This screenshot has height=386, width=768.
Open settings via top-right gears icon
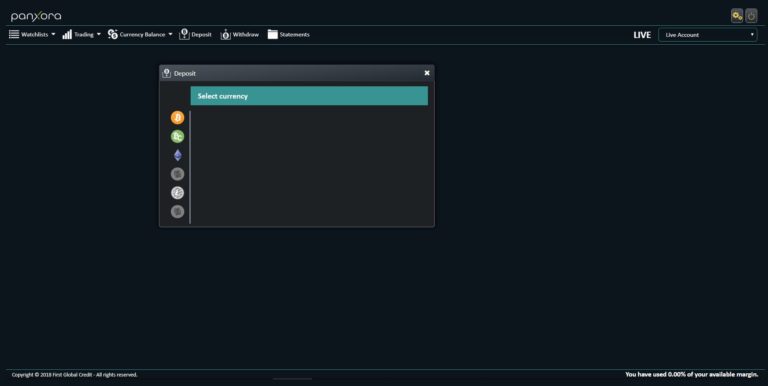pyautogui.click(x=737, y=16)
